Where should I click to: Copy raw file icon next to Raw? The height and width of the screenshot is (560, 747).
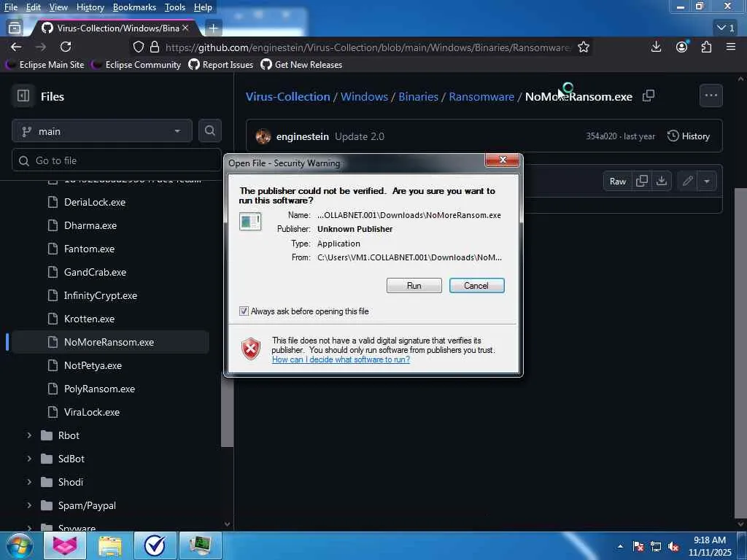[642, 181]
